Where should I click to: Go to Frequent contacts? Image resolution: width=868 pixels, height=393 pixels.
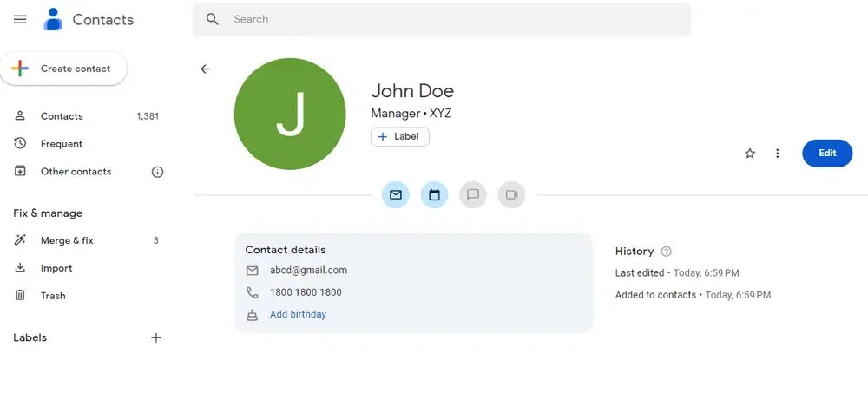62,144
